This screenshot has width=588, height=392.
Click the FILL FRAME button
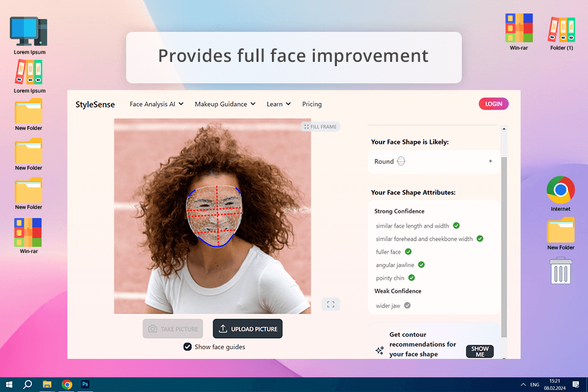click(320, 127)
